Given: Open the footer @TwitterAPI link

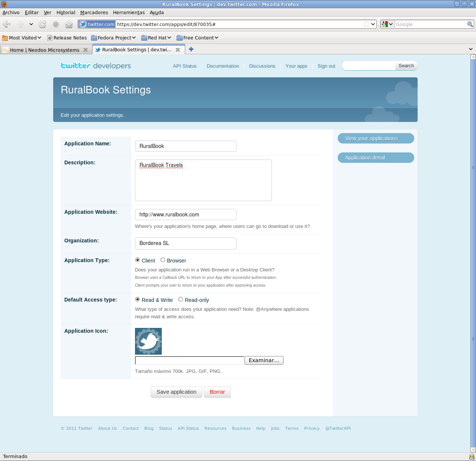Looking at the screenshot, I should pos(338,428).
